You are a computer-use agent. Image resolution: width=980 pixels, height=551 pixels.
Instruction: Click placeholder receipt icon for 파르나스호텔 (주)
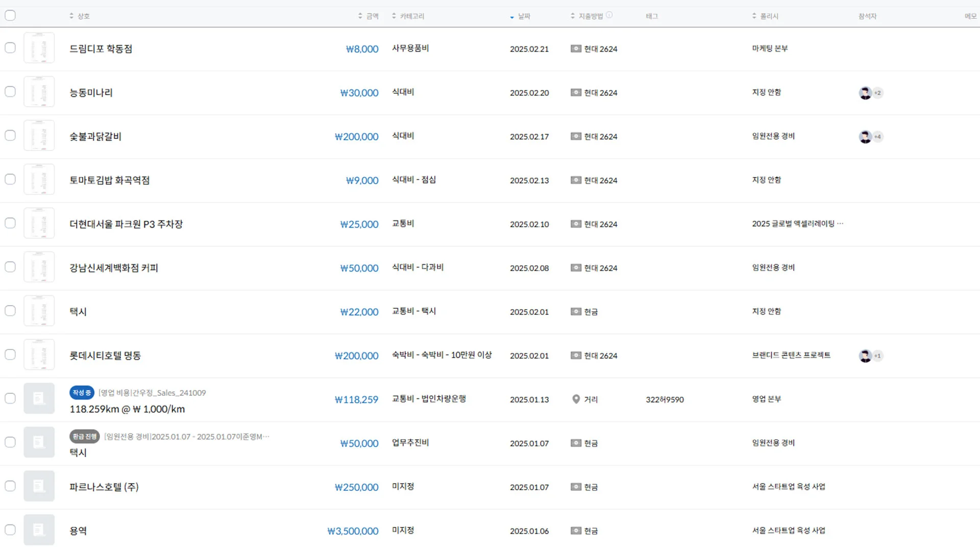tap(39, 487)
